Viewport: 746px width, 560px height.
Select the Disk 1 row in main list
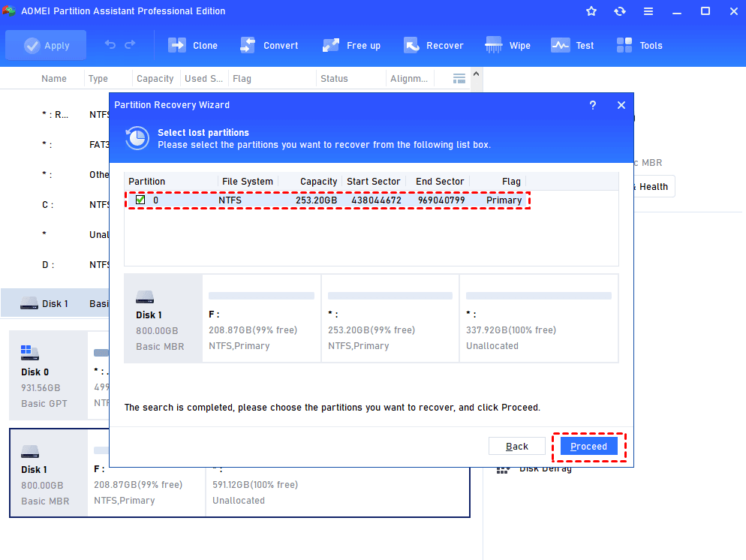click(x=55, y=303)
